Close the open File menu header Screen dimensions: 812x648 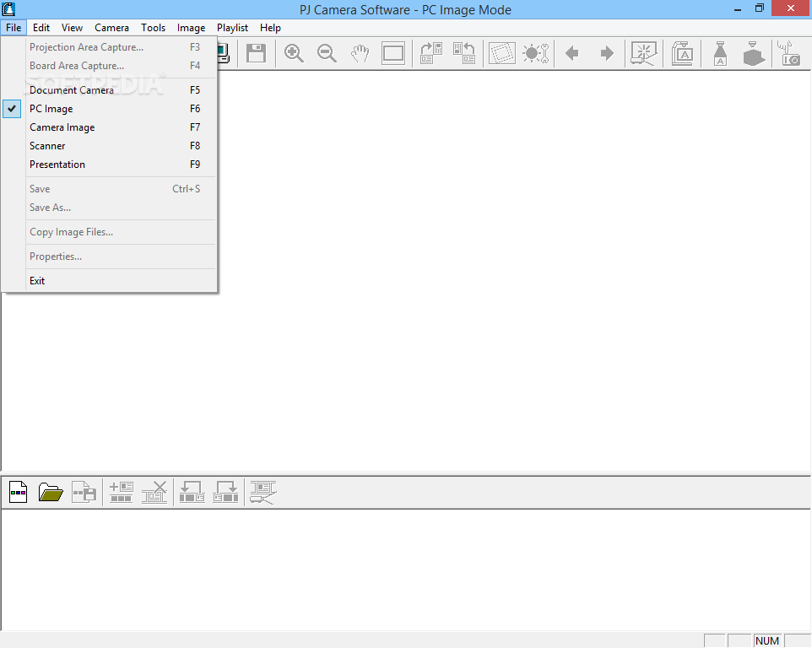pos(14,28)
